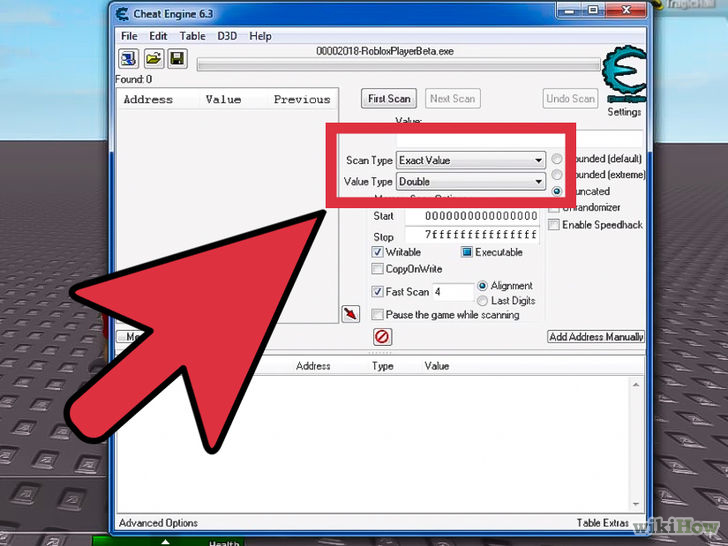
Task: Click the Fast Scan alignment value field
Action: pos(453,292)
